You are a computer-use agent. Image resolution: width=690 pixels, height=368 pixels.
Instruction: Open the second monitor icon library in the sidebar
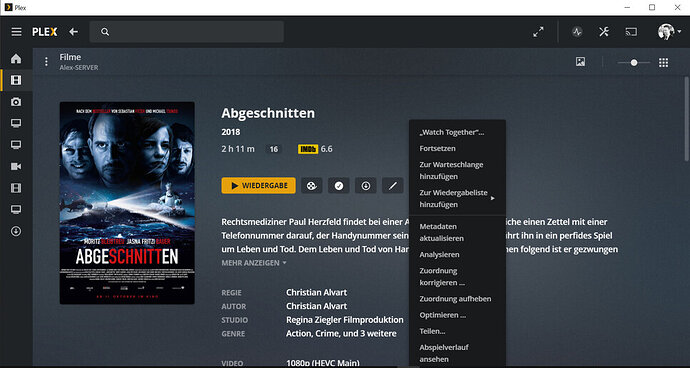click(x=16, y=145)
